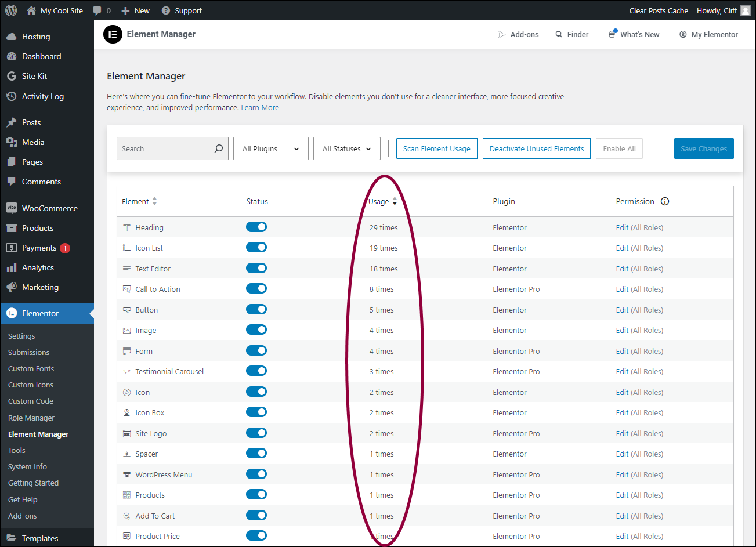The width and height of the screenshot is (756, 547).
Task: Click the Scan Element Usage button
Action: 437,148
